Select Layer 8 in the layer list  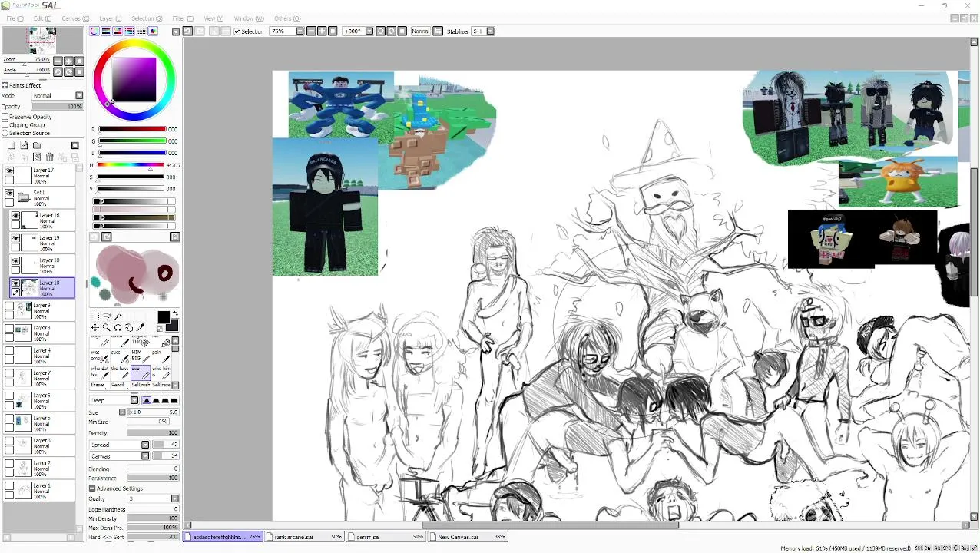pyautogui.click(x=41, y=333)
